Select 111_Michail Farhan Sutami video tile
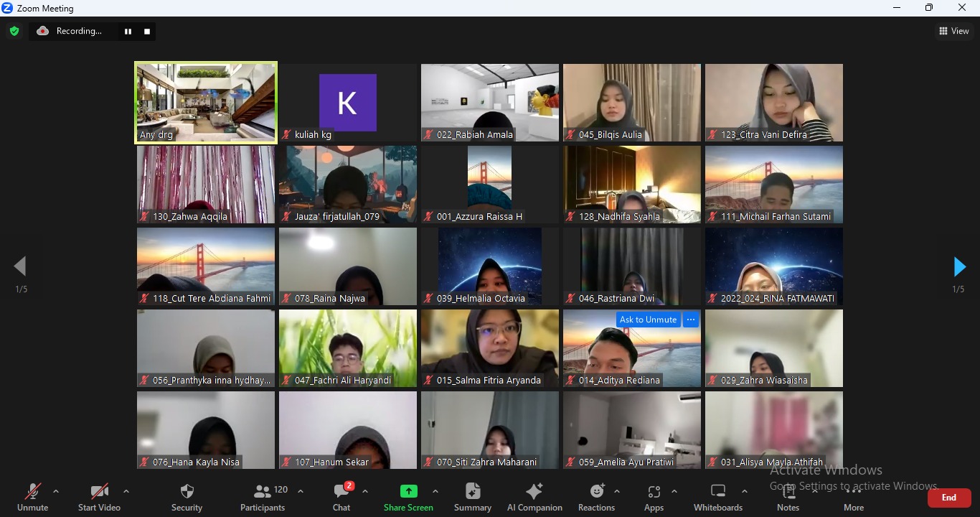The height and width of the screenshot is (517, 980). (x=774, y=185)
